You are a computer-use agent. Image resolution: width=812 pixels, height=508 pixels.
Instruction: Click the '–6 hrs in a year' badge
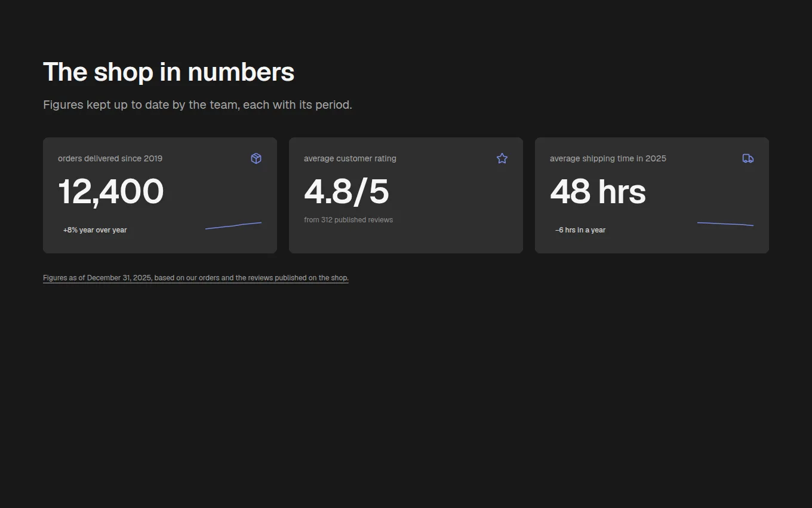(x=580, y=230)
